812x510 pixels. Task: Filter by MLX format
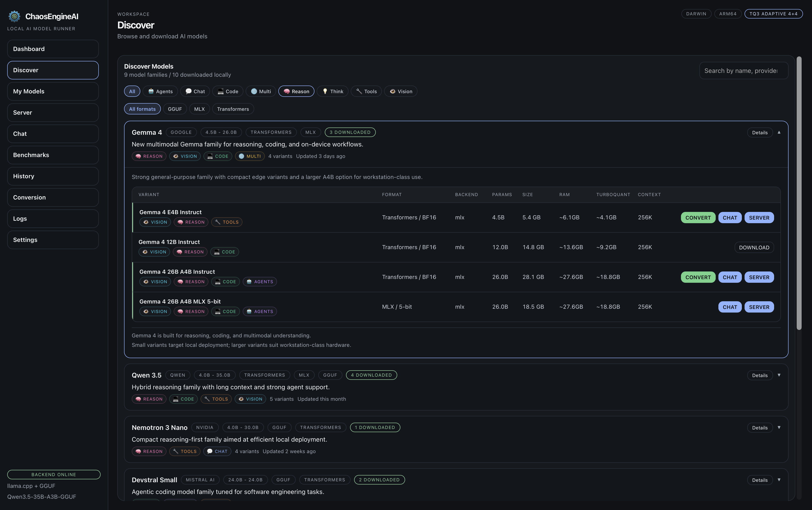click(200, 109)
